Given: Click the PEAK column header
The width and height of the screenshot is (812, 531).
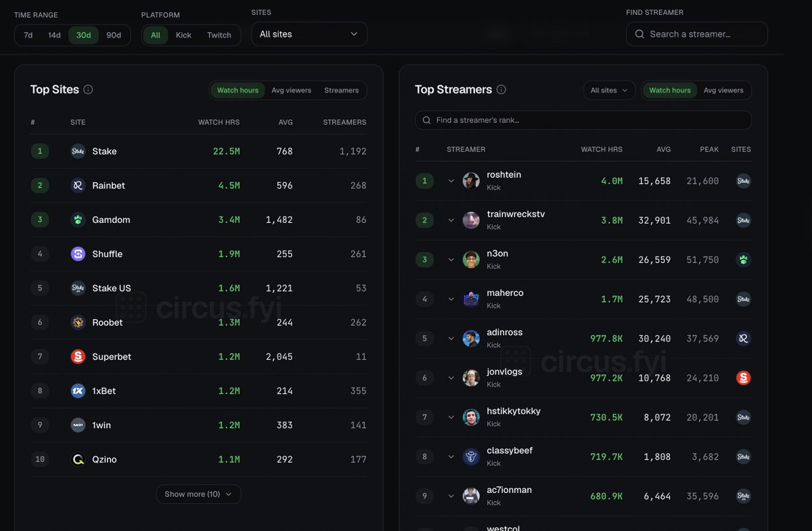Looking at the screenshot, I should click(709, 149).
